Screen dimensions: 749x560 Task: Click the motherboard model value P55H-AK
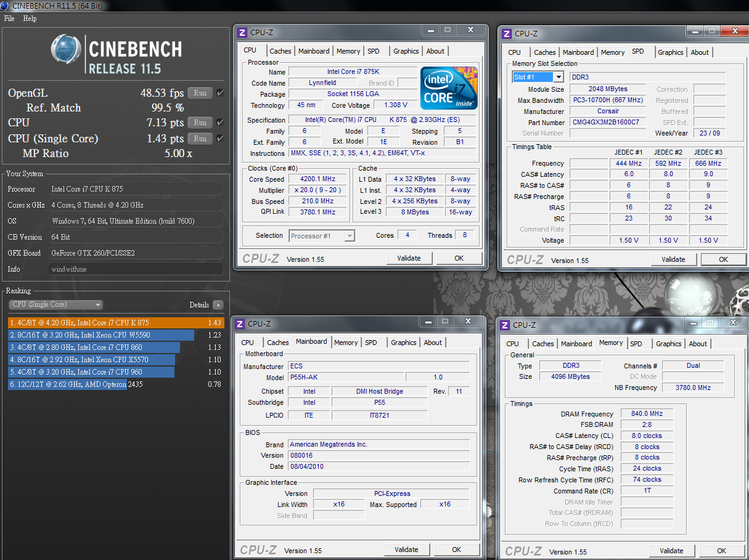click(x=346, y=378)
